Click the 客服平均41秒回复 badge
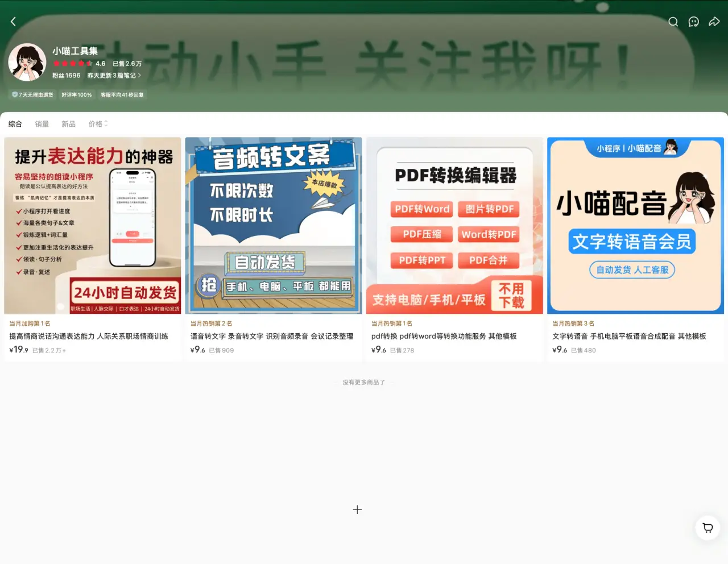 122,95
